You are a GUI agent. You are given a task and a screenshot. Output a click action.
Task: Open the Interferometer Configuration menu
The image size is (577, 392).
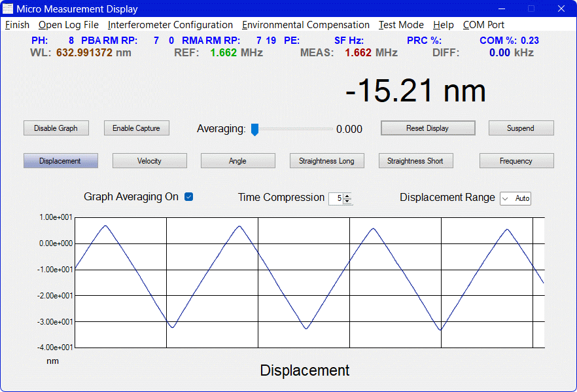click(170, 25)
